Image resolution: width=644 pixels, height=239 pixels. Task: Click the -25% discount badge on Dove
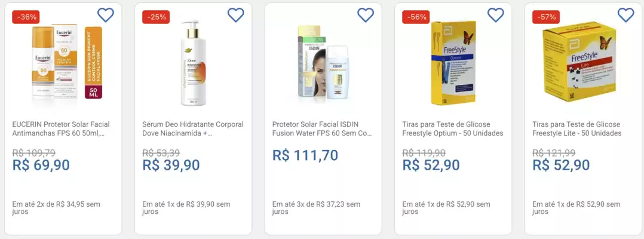point(156,17)
